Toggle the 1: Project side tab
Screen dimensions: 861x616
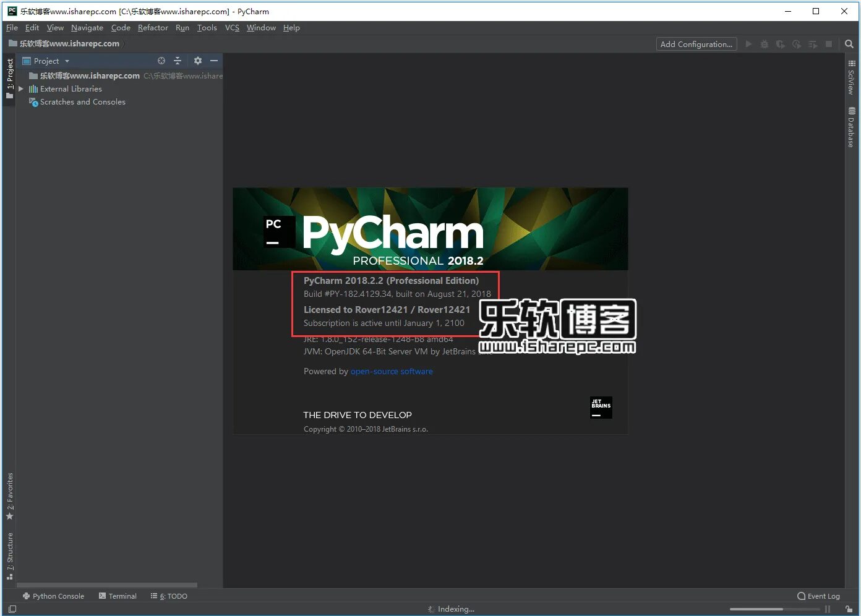[x=9, y=79]
